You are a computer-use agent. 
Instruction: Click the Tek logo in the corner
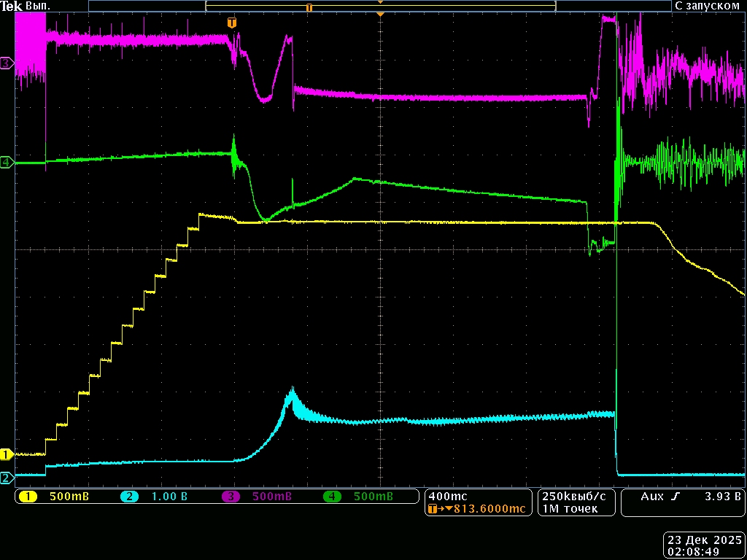point(11,6)
